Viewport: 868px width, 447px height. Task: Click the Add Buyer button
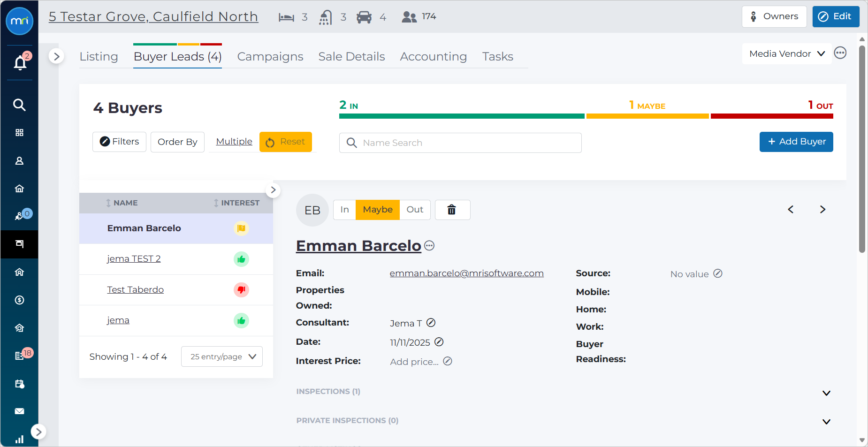click(796, 142)
